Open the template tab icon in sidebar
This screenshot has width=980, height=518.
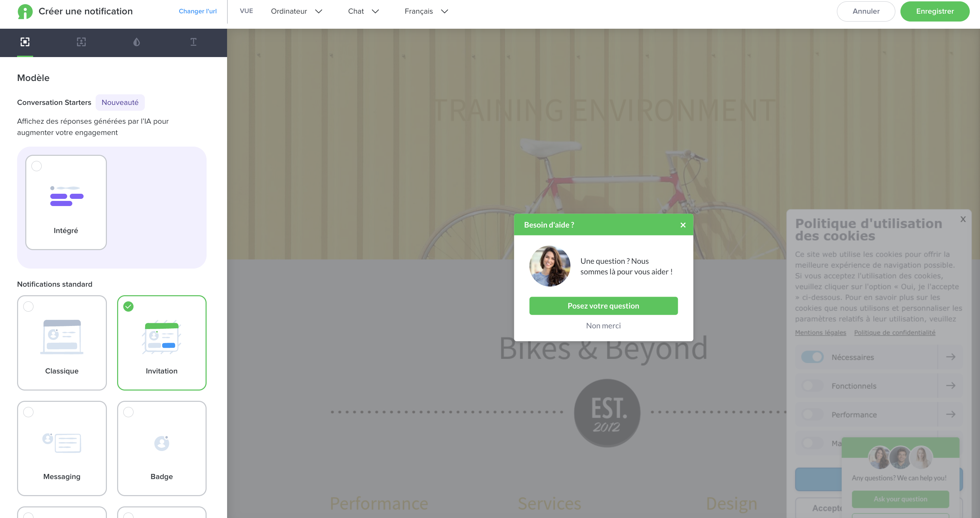pyautogui.click(x=25, y=42)
